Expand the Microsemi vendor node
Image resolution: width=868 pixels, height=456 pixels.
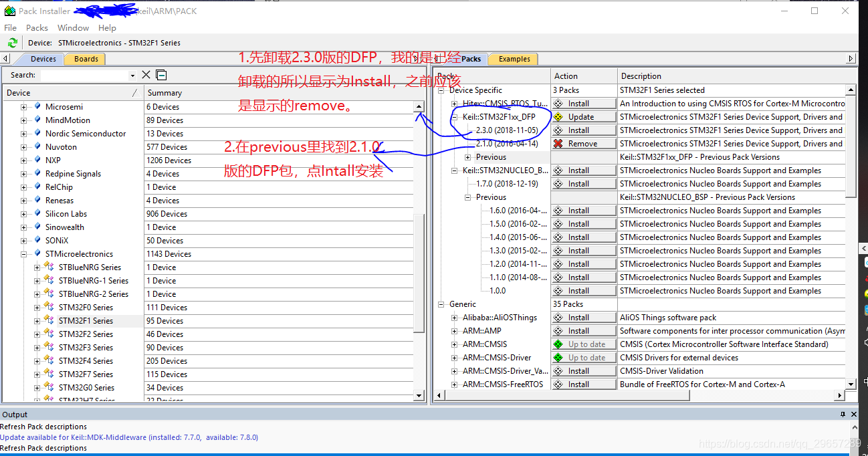[x=24, y=107]
